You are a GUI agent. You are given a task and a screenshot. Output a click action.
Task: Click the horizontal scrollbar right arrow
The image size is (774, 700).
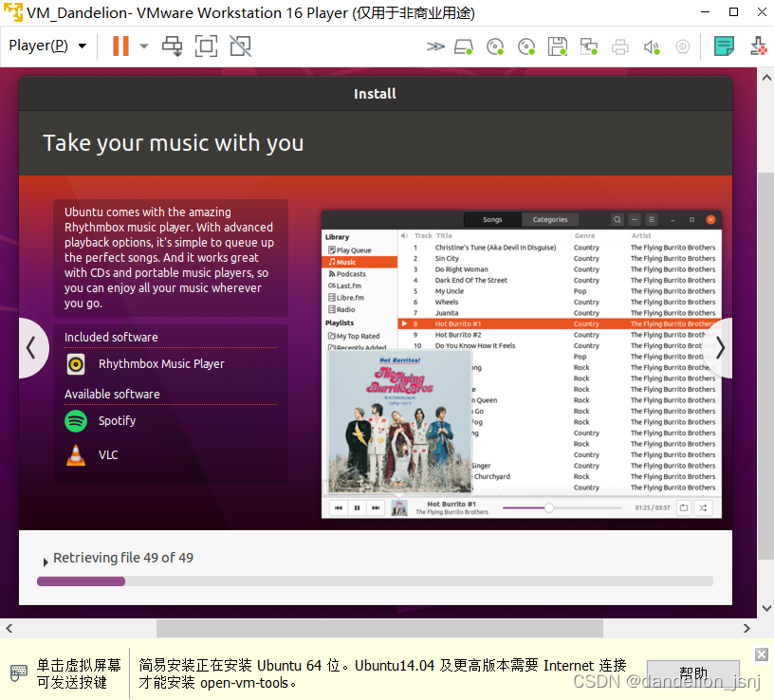(x=746, y=628)
